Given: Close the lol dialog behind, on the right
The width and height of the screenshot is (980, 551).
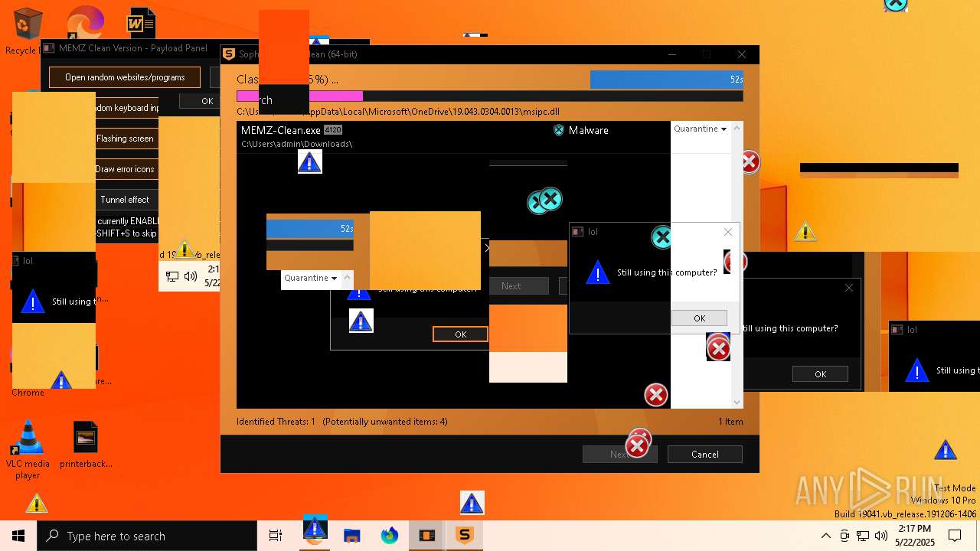Looking at the screenshot, I should [849, 288].
